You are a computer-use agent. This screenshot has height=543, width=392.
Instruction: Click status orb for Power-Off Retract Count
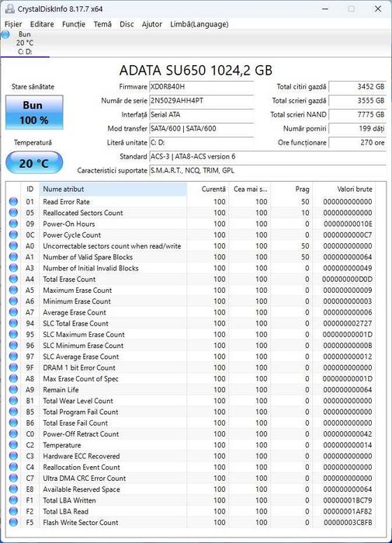(x=13, y=434)
